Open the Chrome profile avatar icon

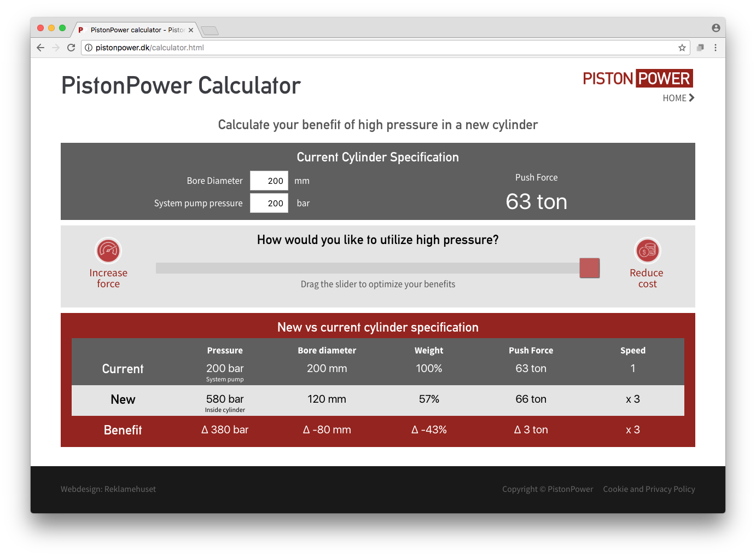coord(716,28)
